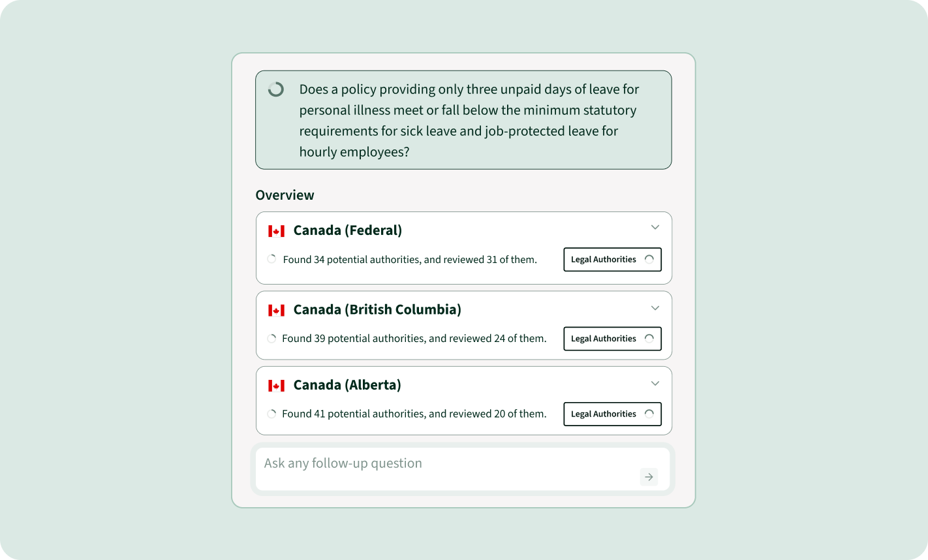Expand the Canada (Alberta) chevron
The height and width of the screenshot is (560, 928).
(x=655, y=383)
